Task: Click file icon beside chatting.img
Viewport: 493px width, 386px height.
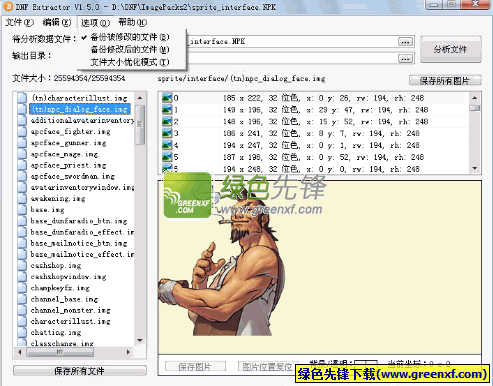Action: (22, 332)
